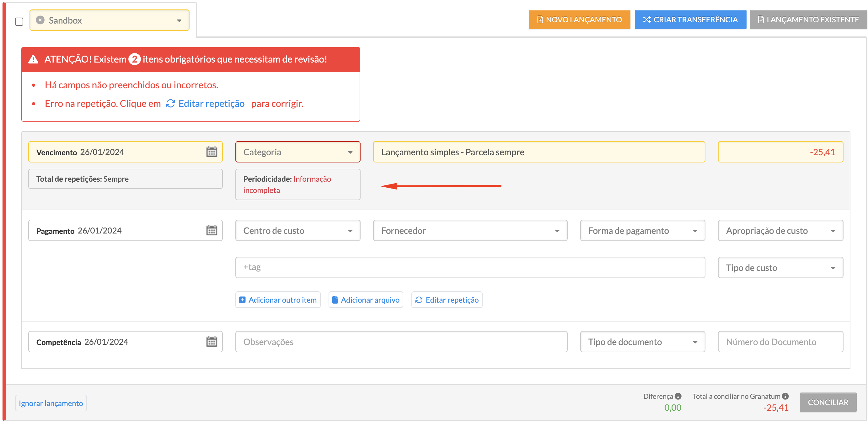Clear the Sandbox selection with the x icon

pos(40,20)
